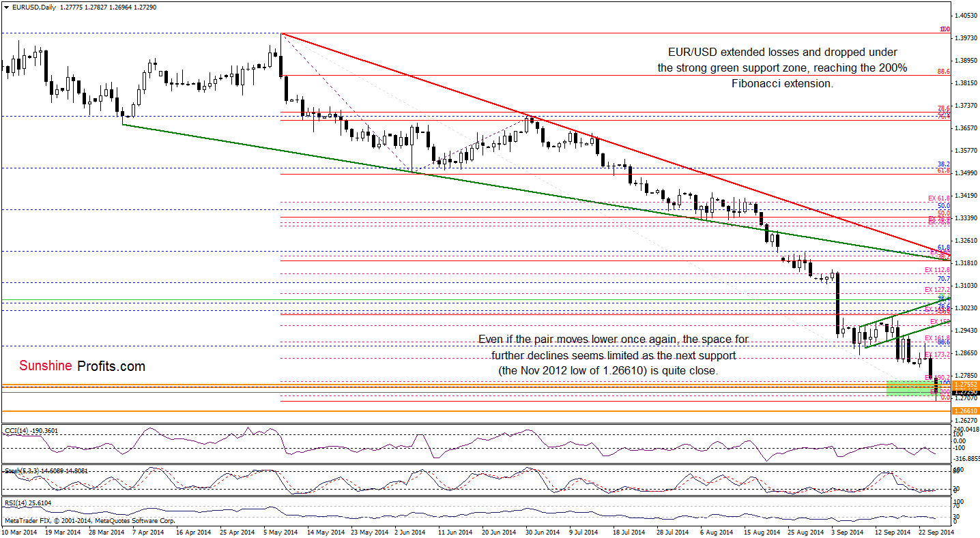Click the EX 127.2 Fibonacci label
This screenshot has height=538, width=980.
coord(937,289)
